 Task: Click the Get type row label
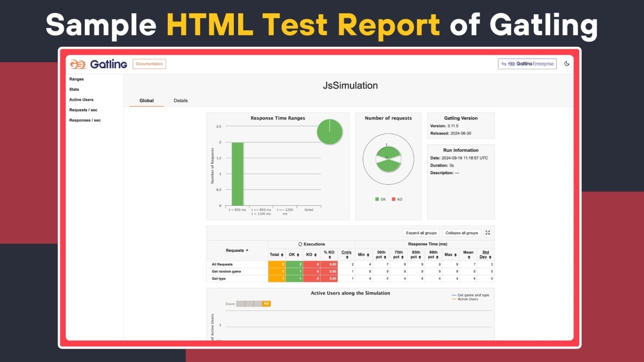pos(219,279)
